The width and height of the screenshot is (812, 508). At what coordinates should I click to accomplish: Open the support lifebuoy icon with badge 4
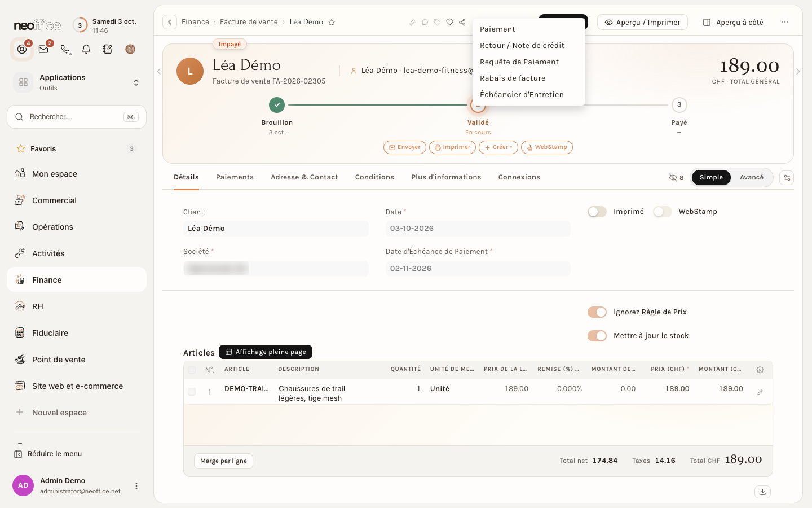tap(22, 49)
